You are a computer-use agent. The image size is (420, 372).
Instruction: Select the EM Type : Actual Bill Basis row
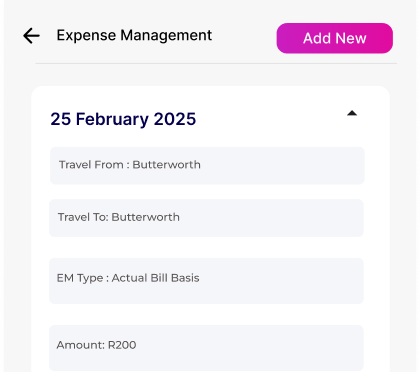click(206, 281)
